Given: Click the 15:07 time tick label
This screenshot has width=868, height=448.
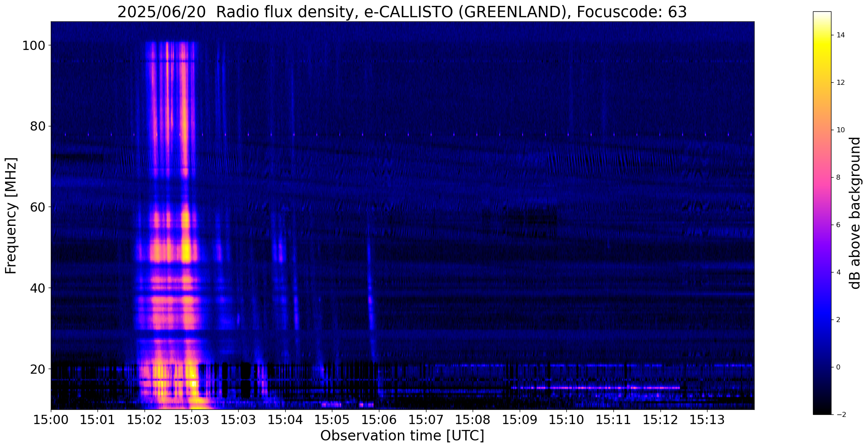Looking at the screenshot, I should pyautogui.click(x=426, y=419).
